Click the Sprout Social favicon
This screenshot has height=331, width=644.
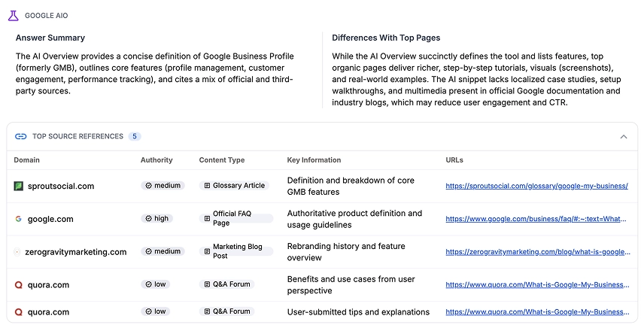pos(19,186)
